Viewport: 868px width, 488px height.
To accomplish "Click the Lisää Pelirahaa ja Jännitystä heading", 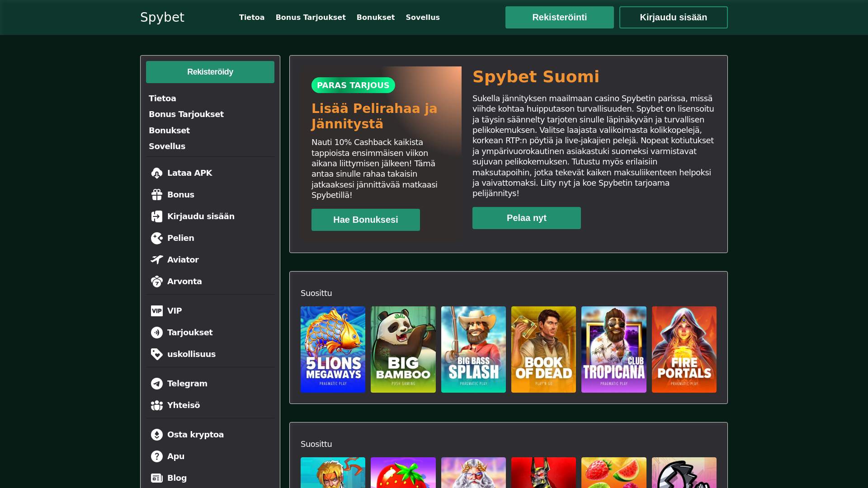I will (x=374, y=116).
